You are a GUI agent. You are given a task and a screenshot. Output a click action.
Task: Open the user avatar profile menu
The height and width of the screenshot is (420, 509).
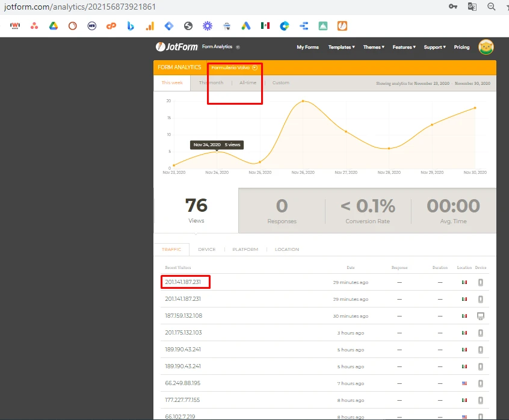[x=486, y=47]
